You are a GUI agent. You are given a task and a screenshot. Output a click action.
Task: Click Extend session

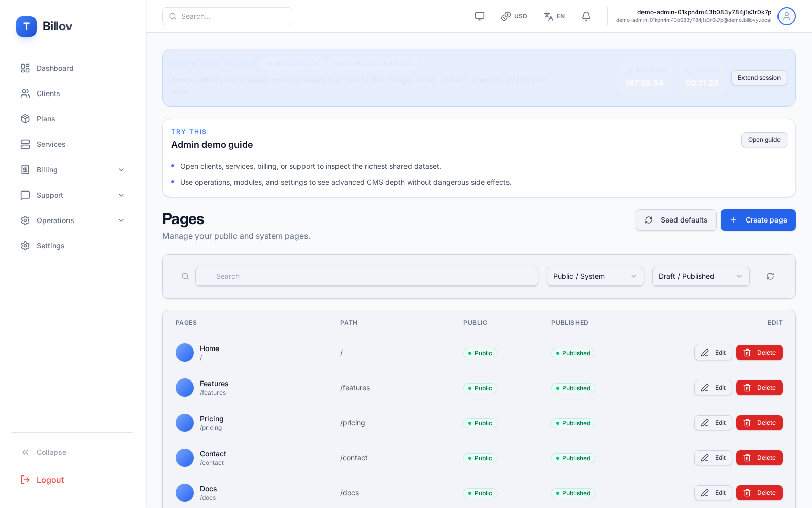pos(759,78)
